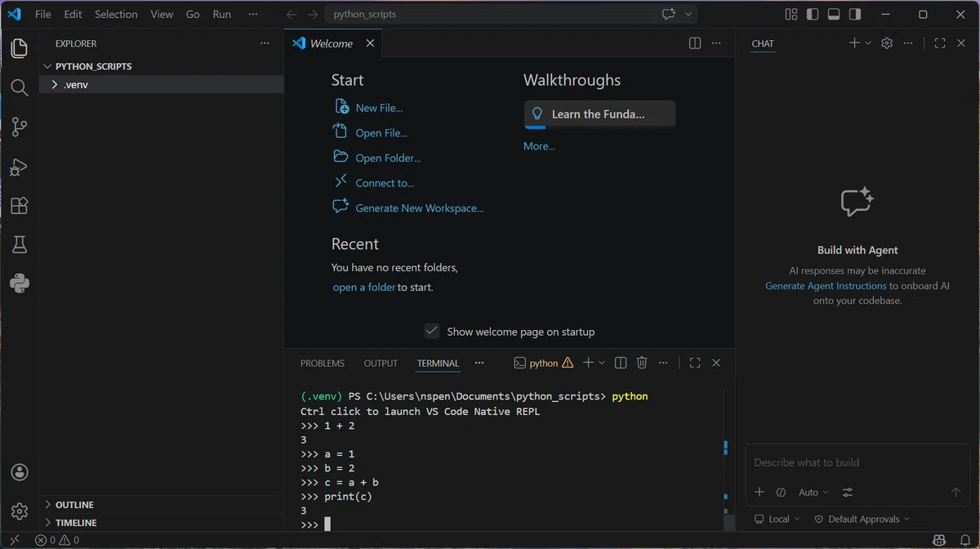Open the Default Approvals dropdown
Screen dimensions: 980x549
[862, 519]
